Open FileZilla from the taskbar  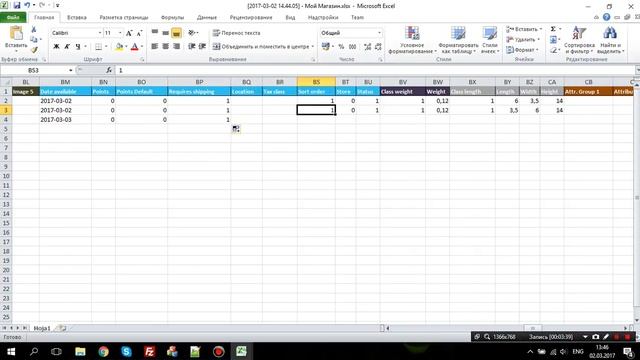[149, 351]
